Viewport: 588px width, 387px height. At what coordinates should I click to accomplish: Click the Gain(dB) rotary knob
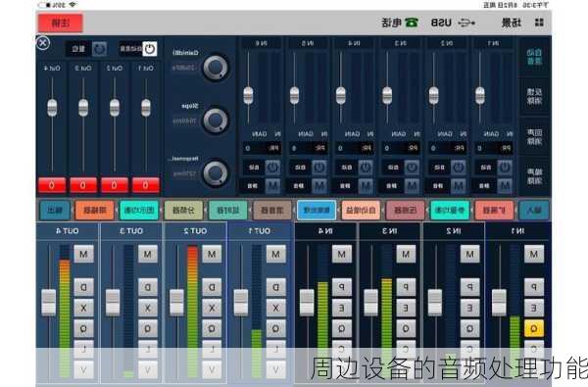pyautogui.click(x=216, y=68)
